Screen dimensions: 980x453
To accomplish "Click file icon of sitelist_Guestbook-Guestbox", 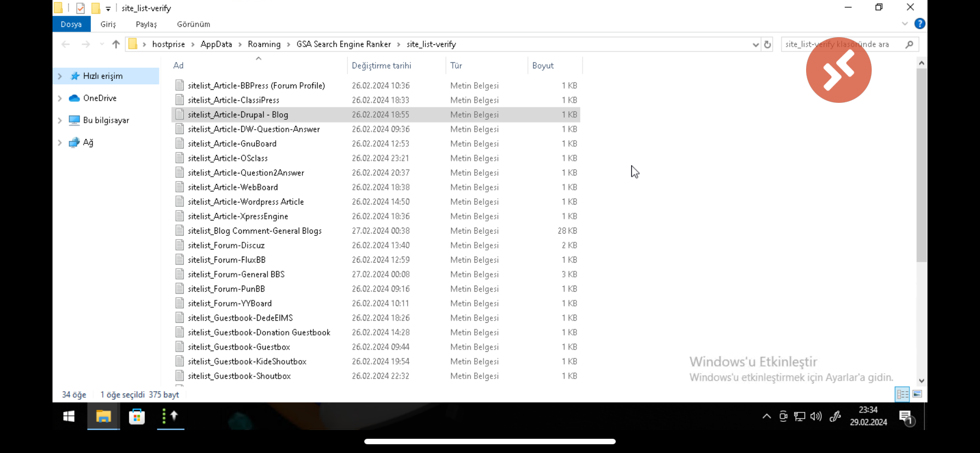I will [x=179, y=346].
